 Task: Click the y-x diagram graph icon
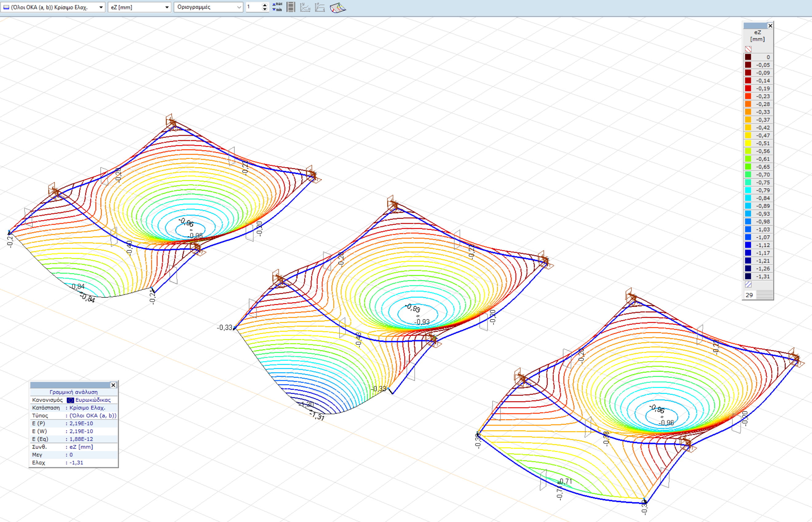click(305, 7)
